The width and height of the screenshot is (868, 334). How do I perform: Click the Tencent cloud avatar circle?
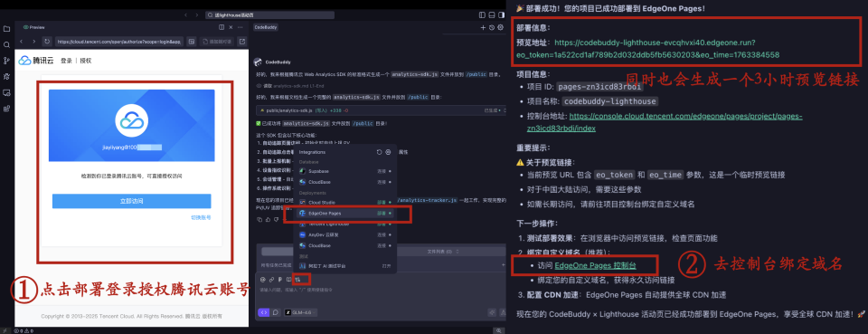132,120
